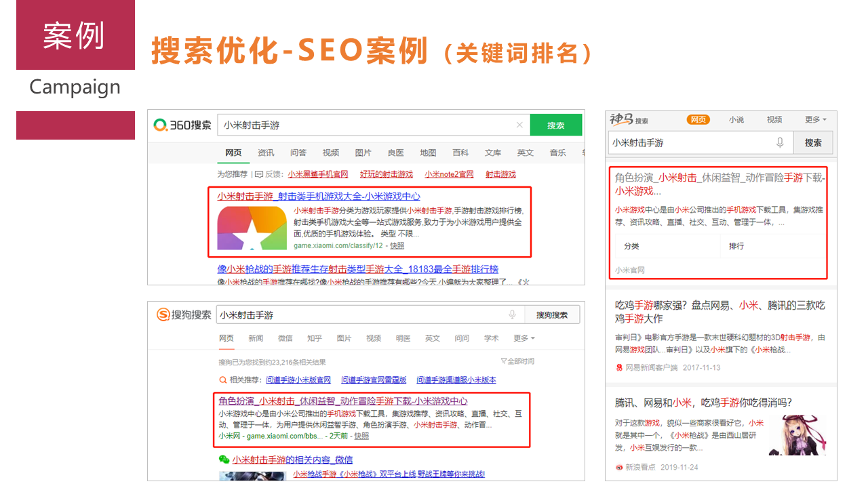Open the 射击游戏 suggestion link
Screen dimensions: 868x488
500,174
